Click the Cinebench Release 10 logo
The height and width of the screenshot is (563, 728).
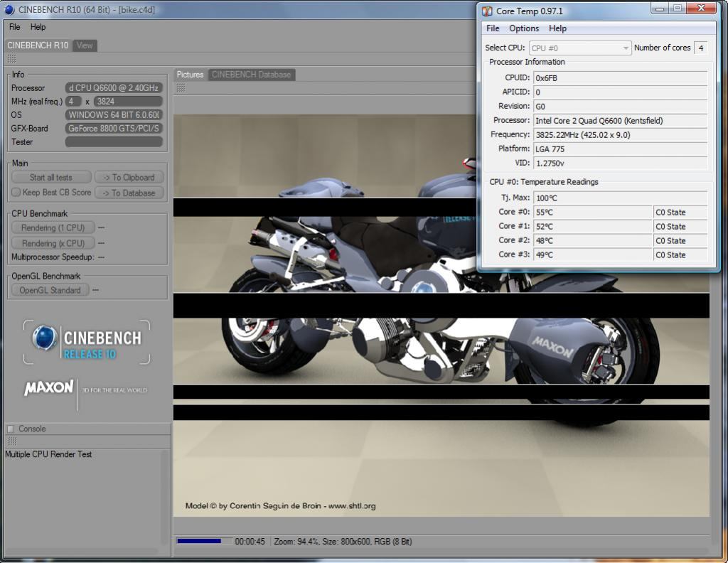pos(87,342)
